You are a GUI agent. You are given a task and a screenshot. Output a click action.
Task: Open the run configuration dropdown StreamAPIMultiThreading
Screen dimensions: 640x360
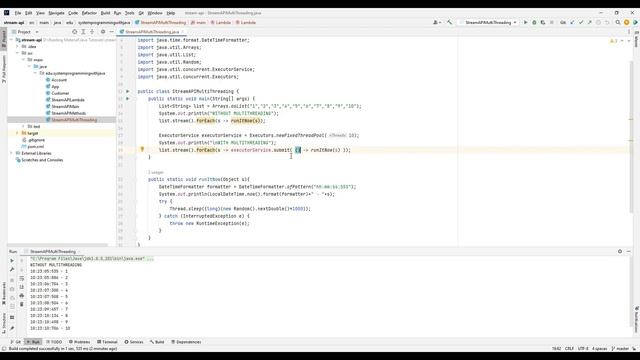488,22
